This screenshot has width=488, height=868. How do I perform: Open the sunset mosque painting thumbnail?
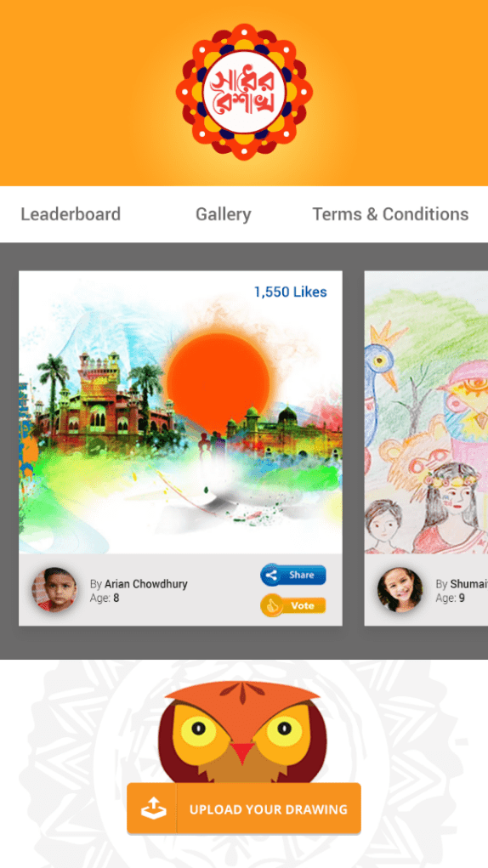click(x=180, y=412)
